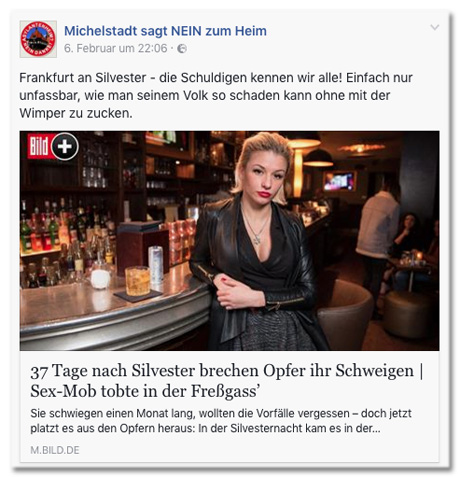
Task: Click the Bild plus logo badge
Action: 53,146
